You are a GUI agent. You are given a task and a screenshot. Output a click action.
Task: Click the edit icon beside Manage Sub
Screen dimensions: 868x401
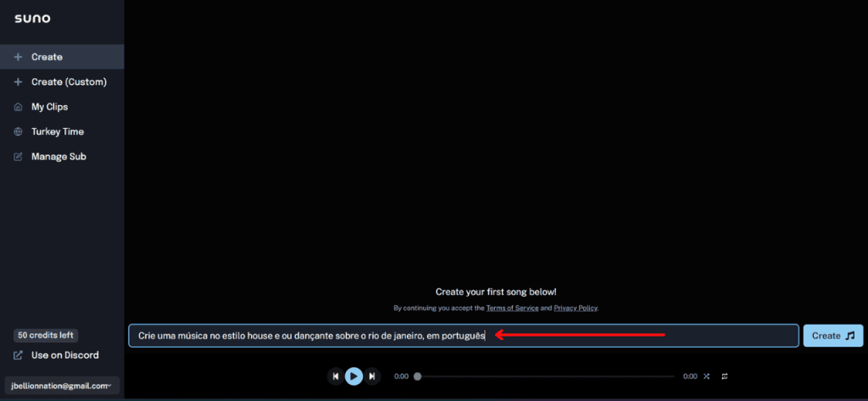[18, 157]
